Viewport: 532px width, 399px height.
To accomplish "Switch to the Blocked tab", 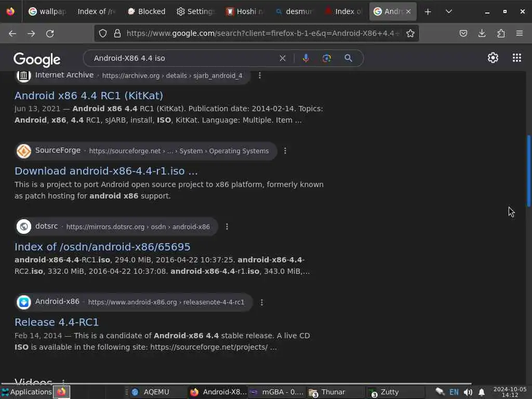I will (147, 11).
